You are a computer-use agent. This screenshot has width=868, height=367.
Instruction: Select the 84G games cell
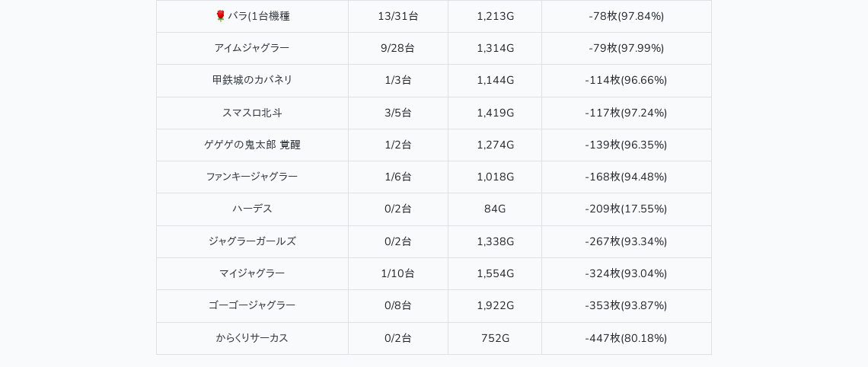[x=495, y=209]
